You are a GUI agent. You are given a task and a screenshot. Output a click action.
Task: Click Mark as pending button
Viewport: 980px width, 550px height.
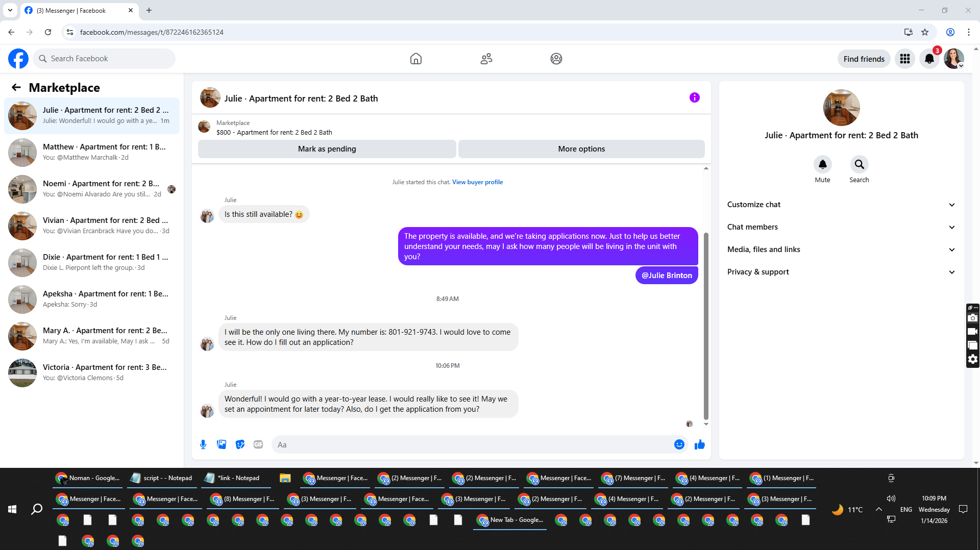click(x=327, y=149)
